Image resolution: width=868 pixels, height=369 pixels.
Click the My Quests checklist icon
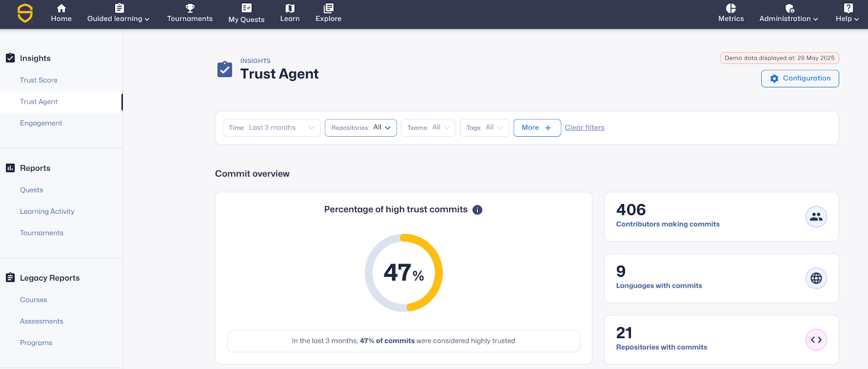pyautogui.click(x=246, y=8)
